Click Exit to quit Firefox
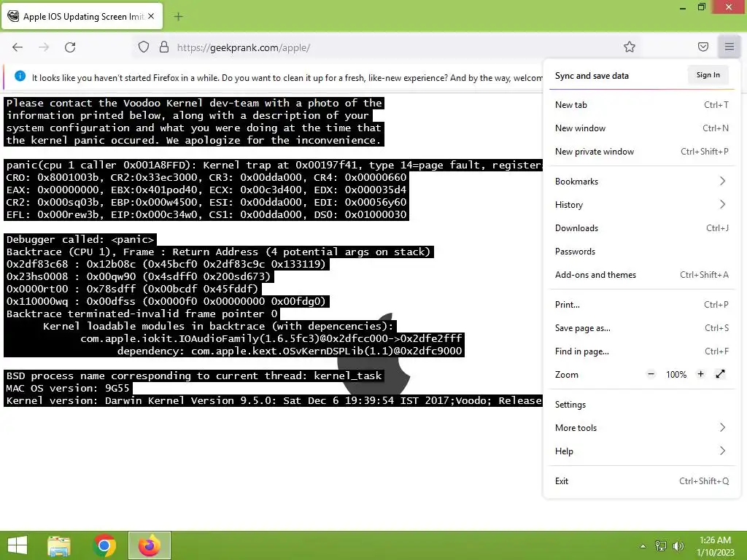The image size is (747, 560). (642, 481)
